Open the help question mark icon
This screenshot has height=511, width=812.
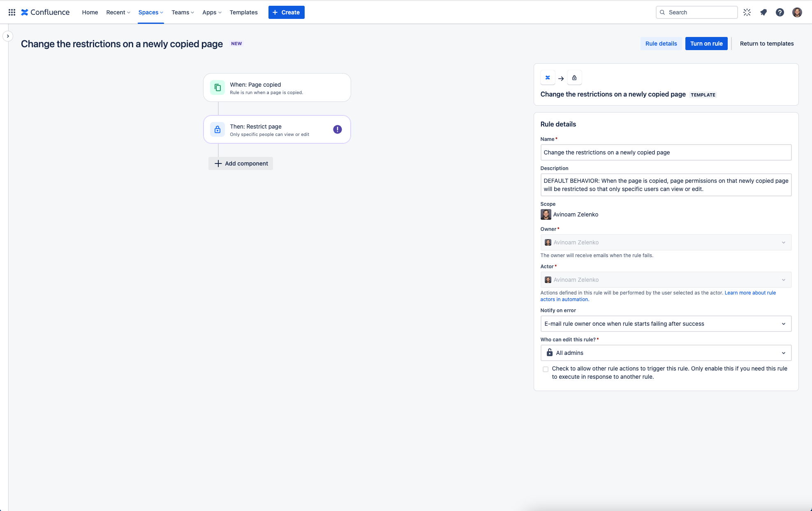[x=780, y=12]
